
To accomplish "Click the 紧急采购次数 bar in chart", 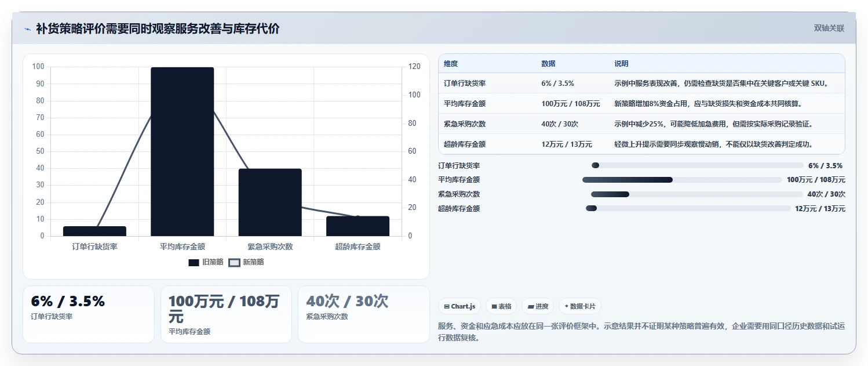I will [270, 202].
